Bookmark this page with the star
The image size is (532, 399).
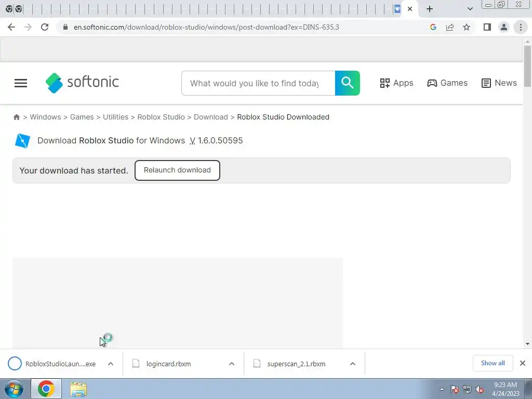pyautogui.click(x=467, y=27)
